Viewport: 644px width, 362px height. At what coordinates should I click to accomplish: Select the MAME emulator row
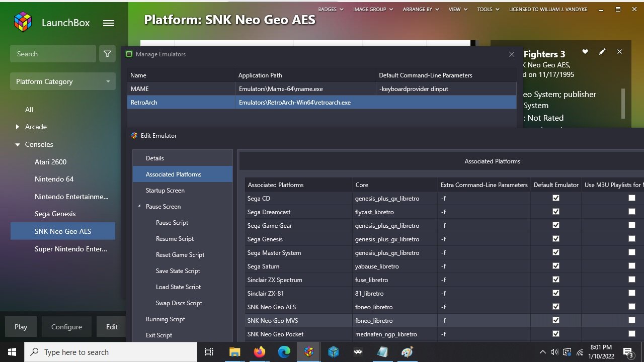(321, 89)
